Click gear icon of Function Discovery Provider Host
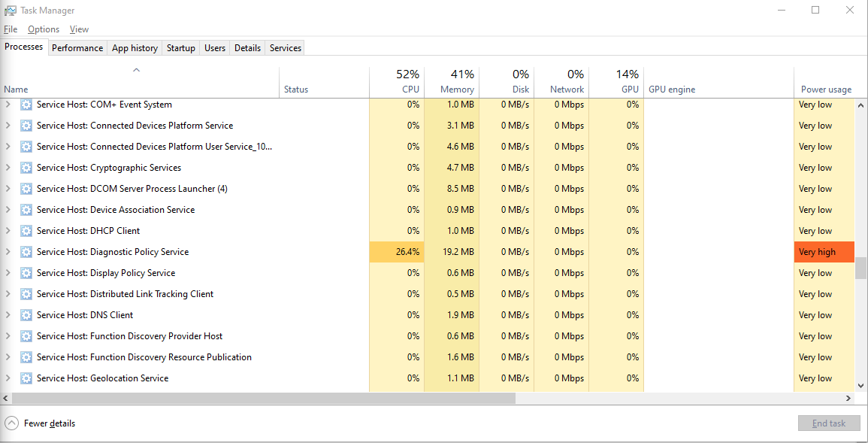Screen dimensions: 868x443 click(26, 336)
